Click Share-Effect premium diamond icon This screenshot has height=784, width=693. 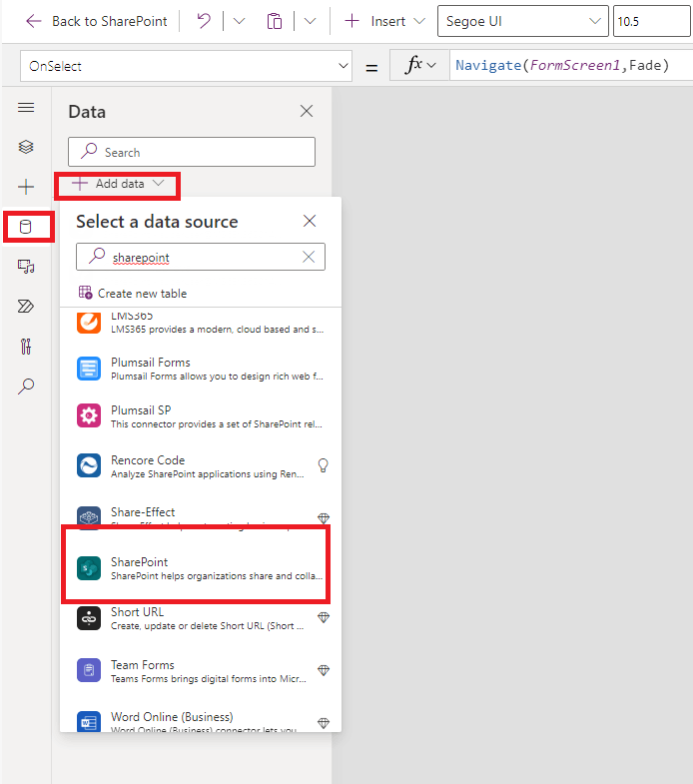[x=324, y=518]
